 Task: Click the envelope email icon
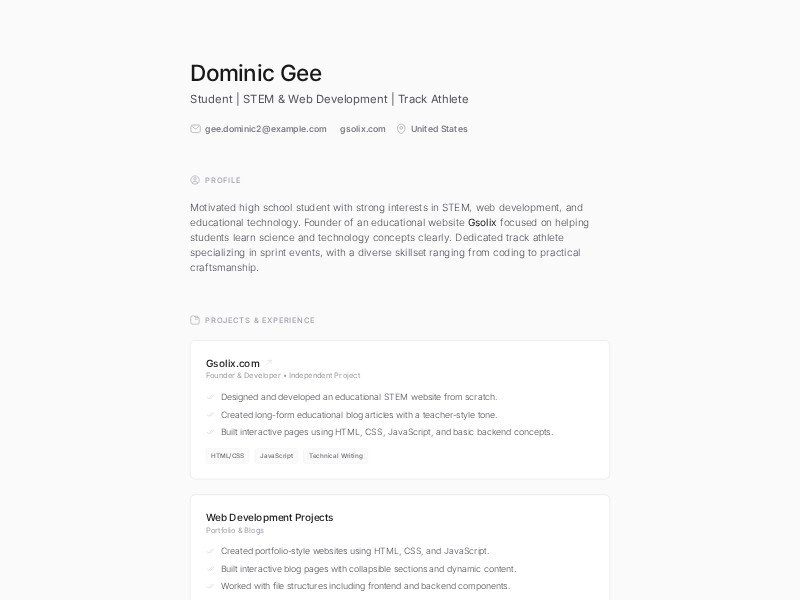[x=195, y=129]
